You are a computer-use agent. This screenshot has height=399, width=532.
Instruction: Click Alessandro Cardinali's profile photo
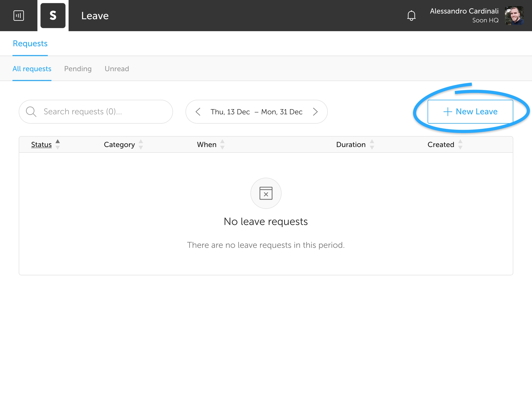tap(514, 16)
